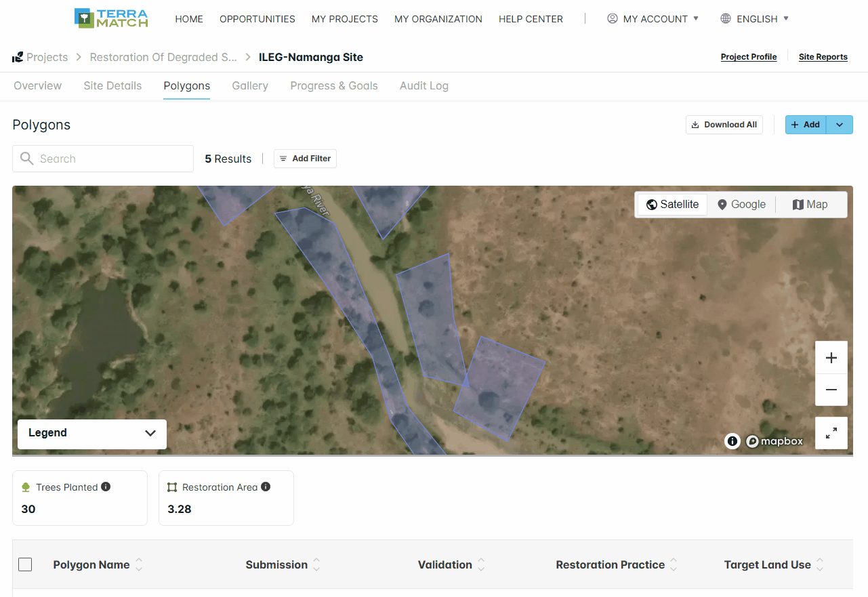Image resolution: width=868 pixels, height=597 pixels.
Task: Click the Trees Planted tree icon
Action: tap(26, 487)
